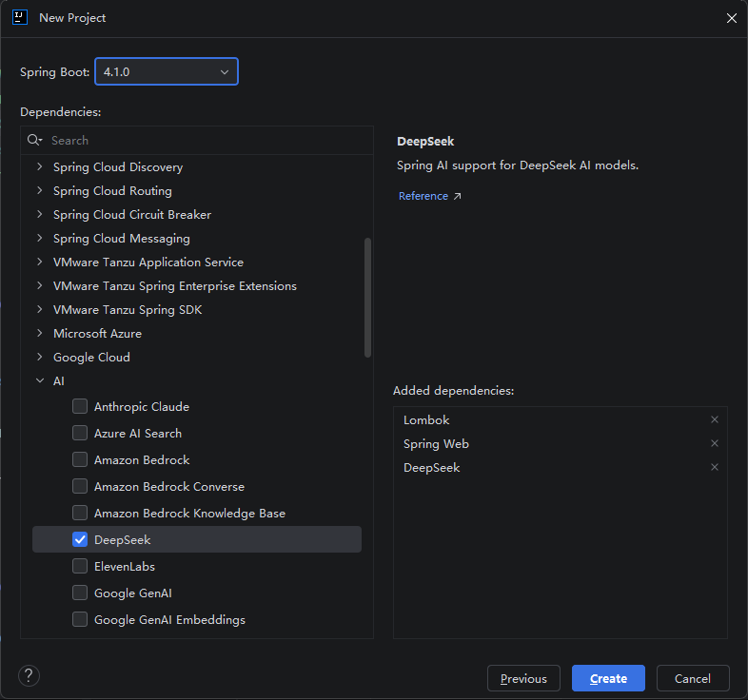Select the Google Cloud tree row label
The width and height of the screenshot is (748, 700).
[91, 358]
